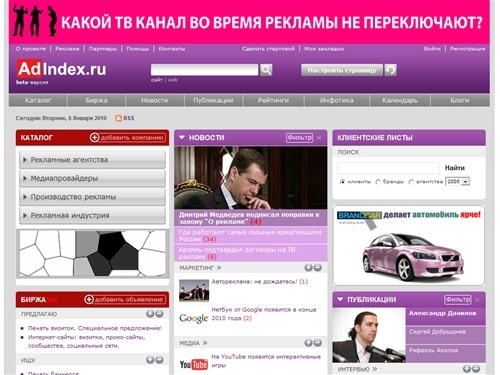
Task: Click the Мои закладки link
Action: click(324, 49)
